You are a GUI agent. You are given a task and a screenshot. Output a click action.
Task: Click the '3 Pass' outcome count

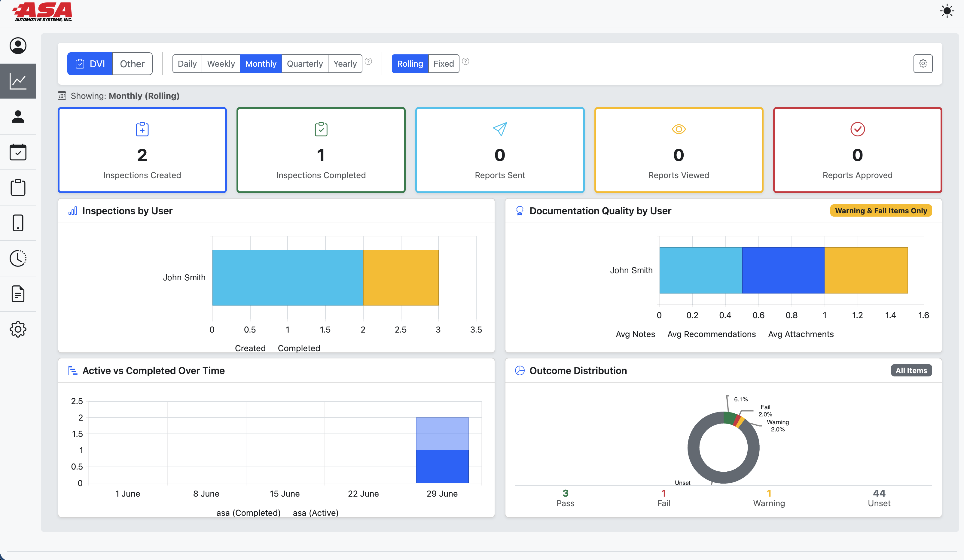point(566,498)
